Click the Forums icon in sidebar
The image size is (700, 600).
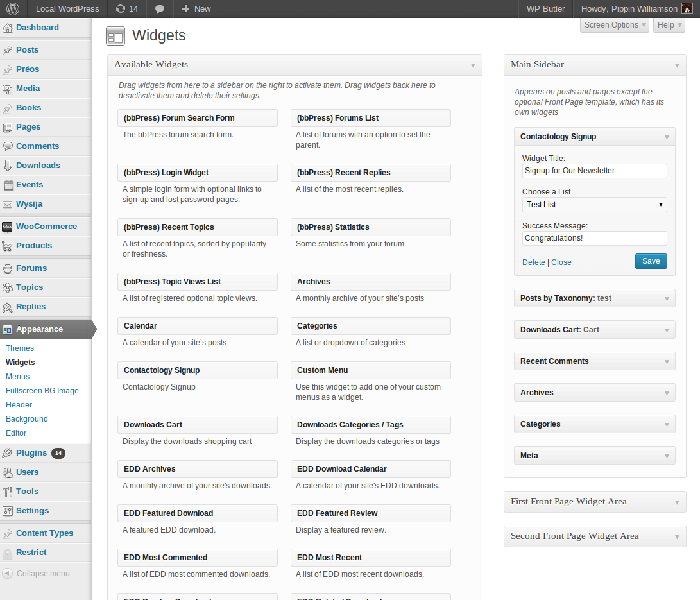pos(8,268)
